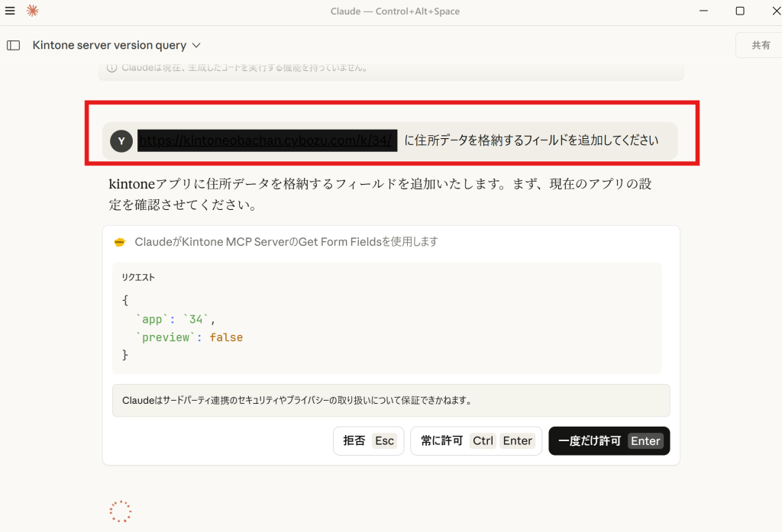Click the Kintone MCP Server yellow icon
The height and width of the screenshot is (532, 782).
tap(120, 242)
